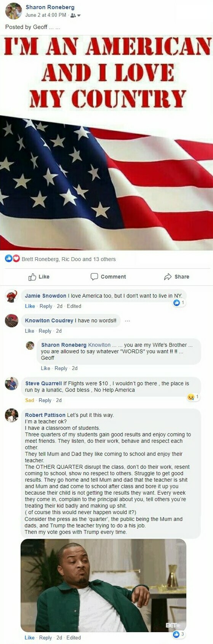View the American flag post image

click(106, 143)
